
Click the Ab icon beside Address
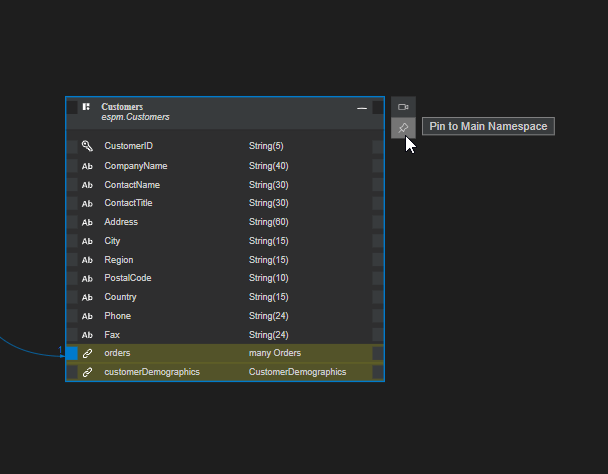click(87, 222)
